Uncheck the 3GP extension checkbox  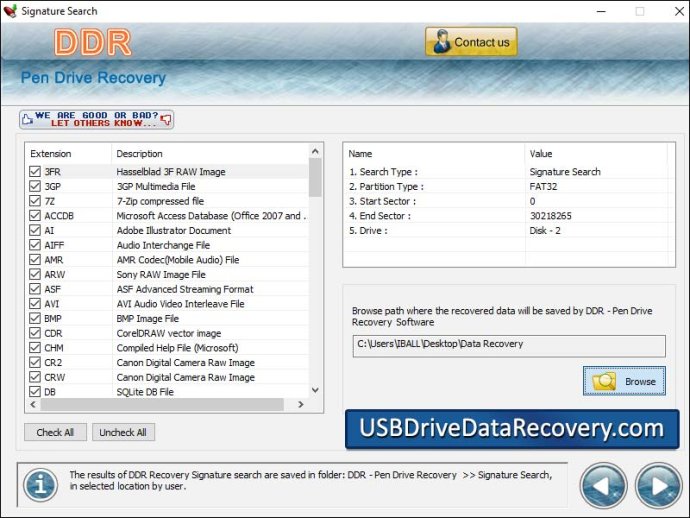pos(35,186)
